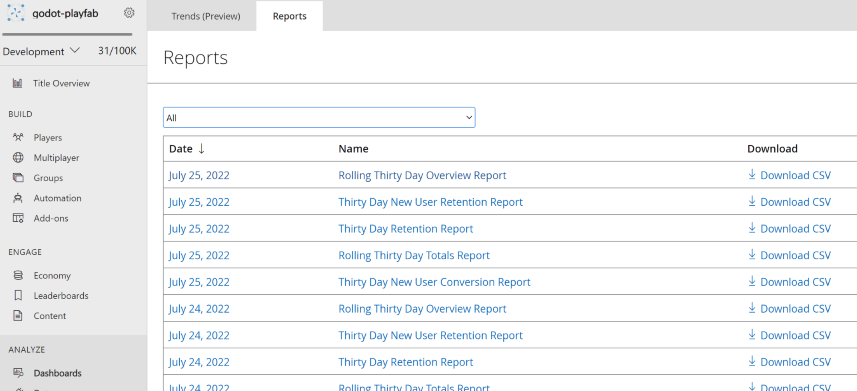The height and width of the screenshot is (391, 857).
Task: Open the Content section
Action: click(50, 316)
